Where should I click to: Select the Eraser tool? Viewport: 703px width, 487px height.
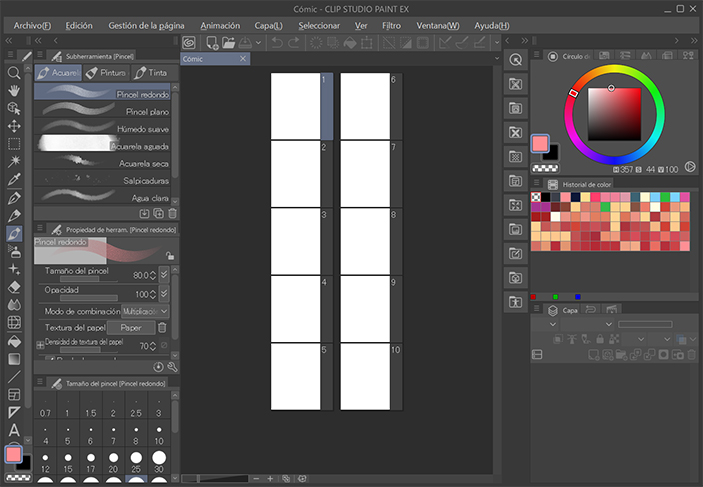tap(14, 287)
